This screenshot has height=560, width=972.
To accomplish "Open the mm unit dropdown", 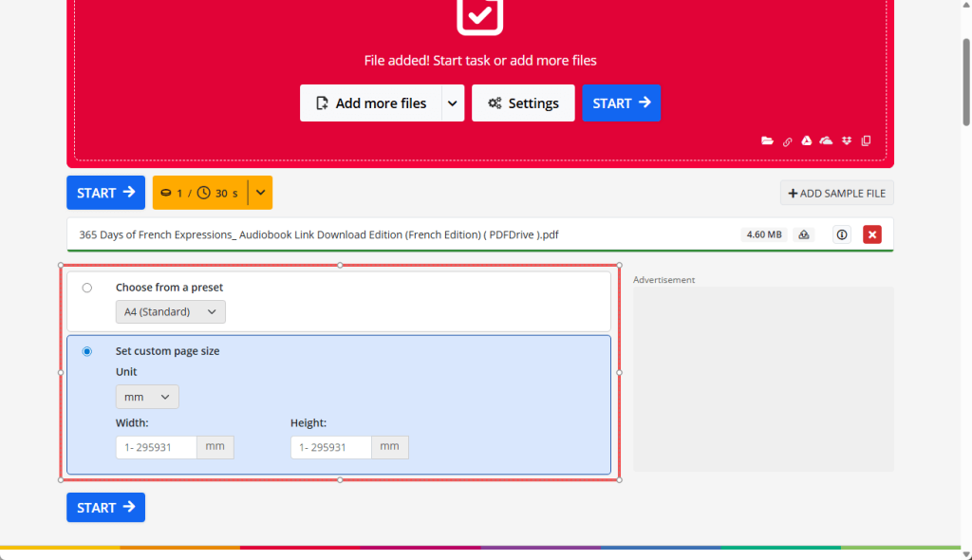I will click(147, 397).
